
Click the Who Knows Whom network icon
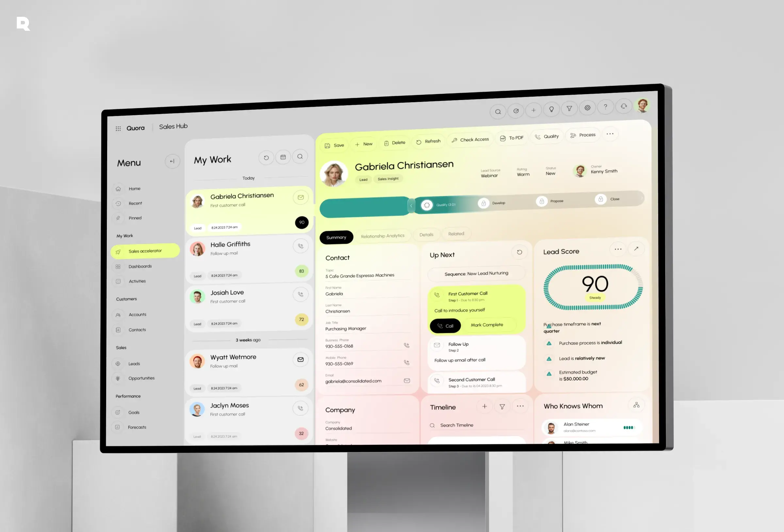click(636, 405)
